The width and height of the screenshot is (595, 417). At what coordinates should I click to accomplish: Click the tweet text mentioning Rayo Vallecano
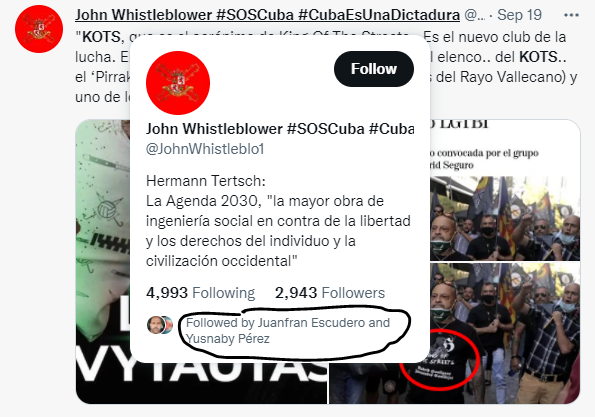[x=507, y=77]
